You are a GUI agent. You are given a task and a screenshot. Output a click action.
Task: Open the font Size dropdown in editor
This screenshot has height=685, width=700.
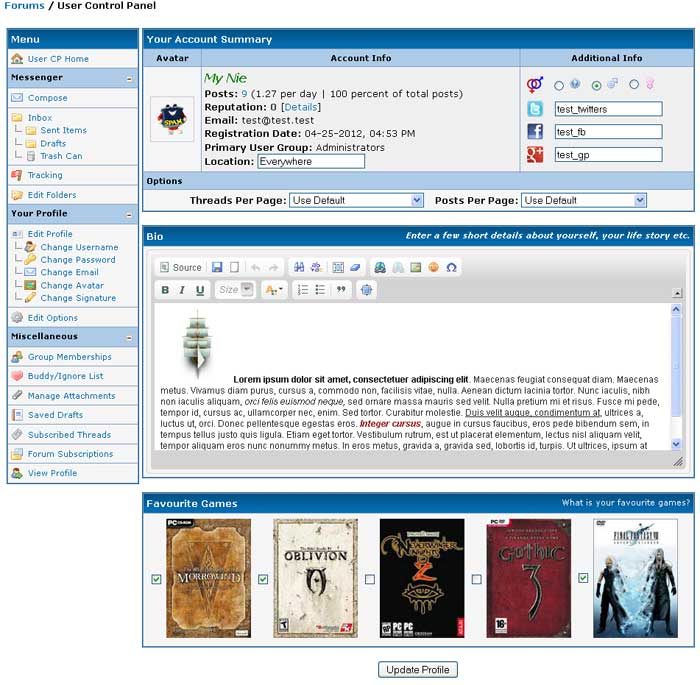[x=235, y=290]
